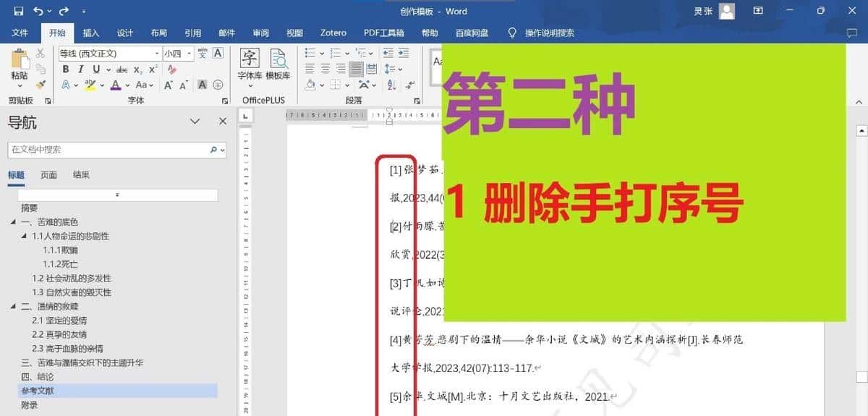Toggle Justify paragraph alignment
The width and height of the screenshot is (868, 416).
coord(356,69)
